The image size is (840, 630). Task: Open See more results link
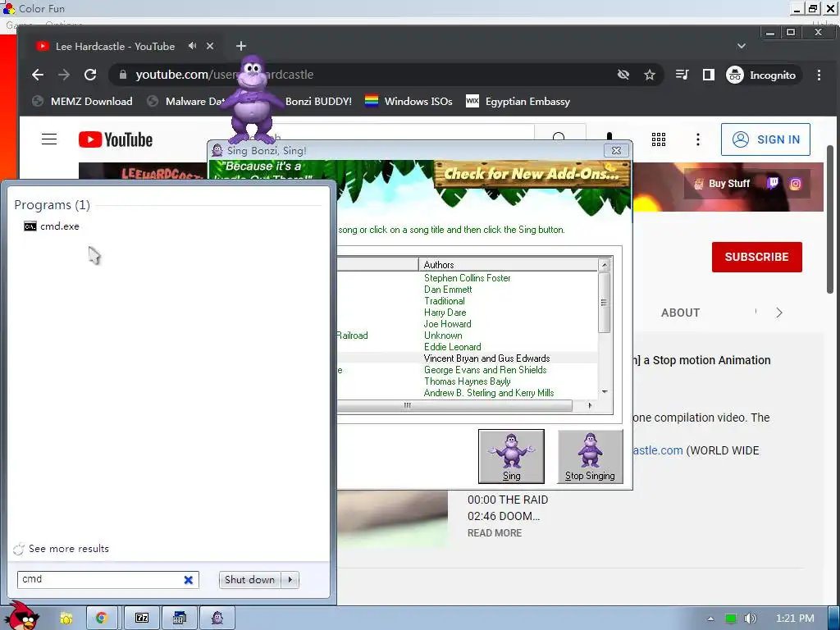[x=69, y=549]
